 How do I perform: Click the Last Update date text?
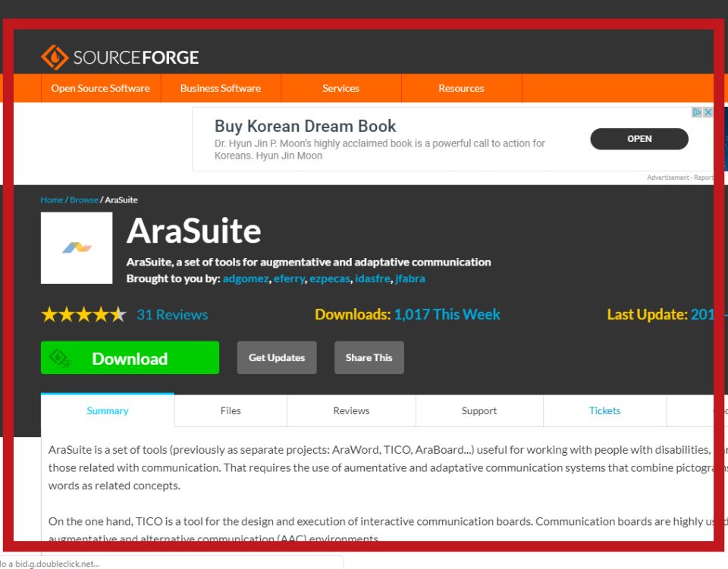click(661, 314)
